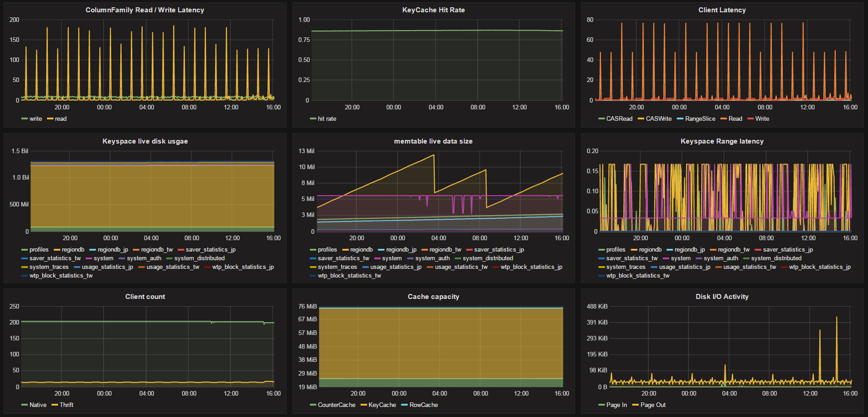The width and height of the screenshot is (868, 417).
Task: Click regiondb color swatch in Keyspace Range latency legend
Action: [634, 250]
